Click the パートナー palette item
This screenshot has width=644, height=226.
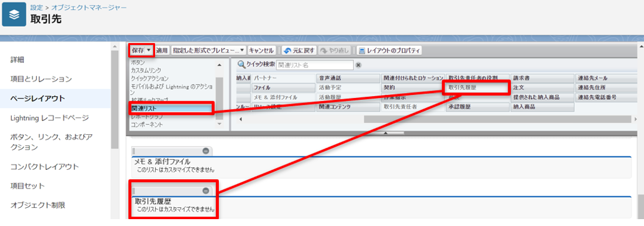coord(283,78)
